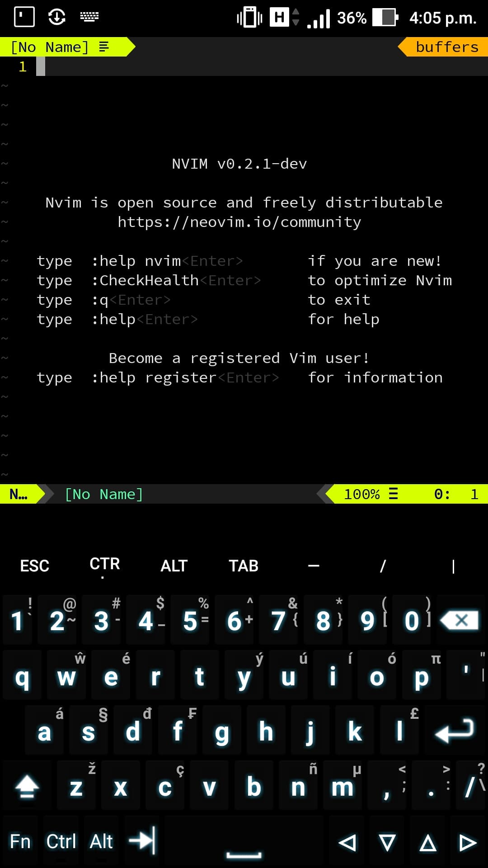Tap the Fn key on the keyboard
The height and width of the screenshot is (868, 488).
[x=20, y=842]
